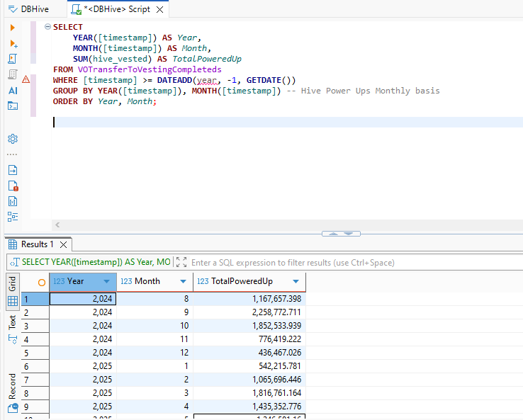Open Year column filter dropdown
The image size is (523, 420).
pos(106,282)
